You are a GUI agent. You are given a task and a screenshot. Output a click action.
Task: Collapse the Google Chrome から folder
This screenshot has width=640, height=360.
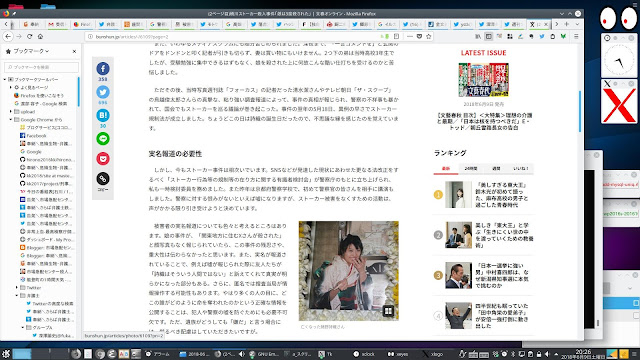(11, 120)
